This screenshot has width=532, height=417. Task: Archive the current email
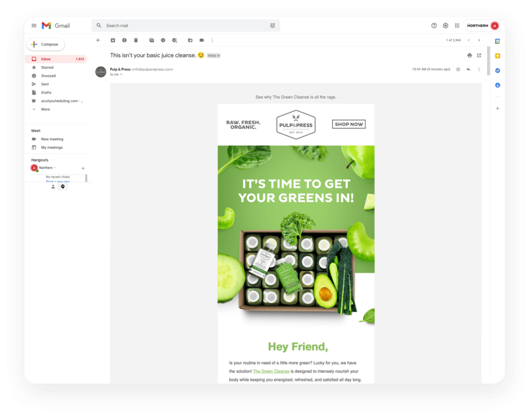tap(113, 40)
